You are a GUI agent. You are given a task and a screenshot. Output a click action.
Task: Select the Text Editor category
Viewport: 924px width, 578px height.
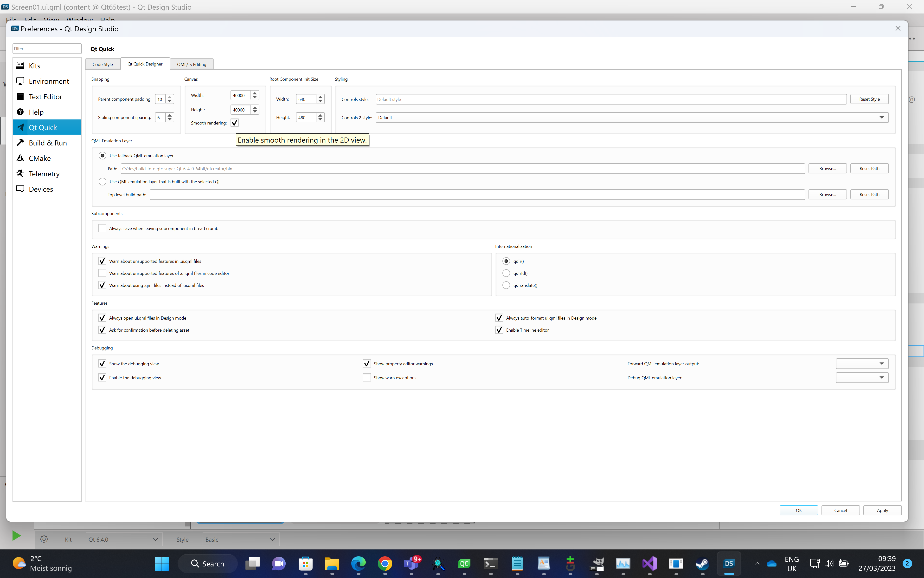[x=47, y=97]
